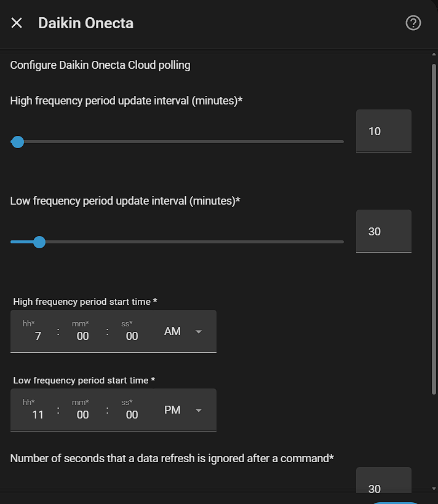Viewport: 438px width, 504px height.
Task: Click 'Low frequency period update interval (minutes)' label
Action: click(125, 201)
